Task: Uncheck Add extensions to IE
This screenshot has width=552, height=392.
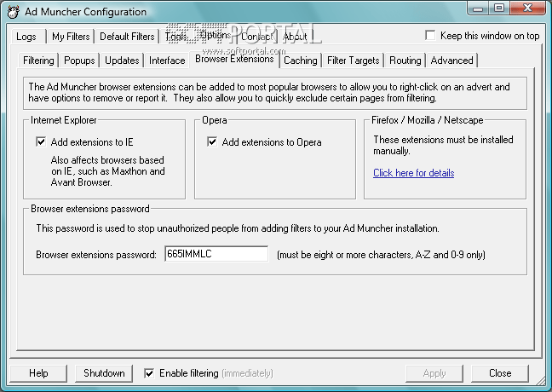Action: click(41, 142)
